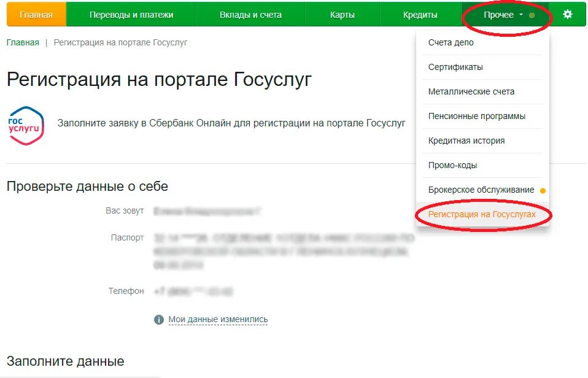
Task: Click the "Проверьте данные о себе" heading
Action: (87, 187)
